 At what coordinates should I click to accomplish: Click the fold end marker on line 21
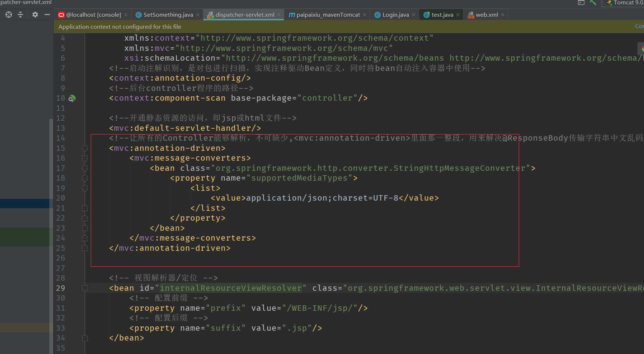[x=85, y=208]
